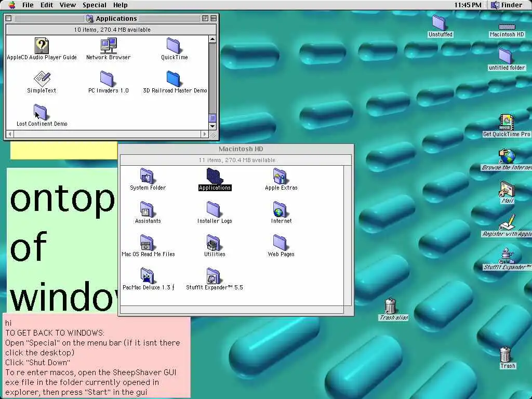Open the Edit menu
Screen dimensions: 532x399
click(47, 5)
